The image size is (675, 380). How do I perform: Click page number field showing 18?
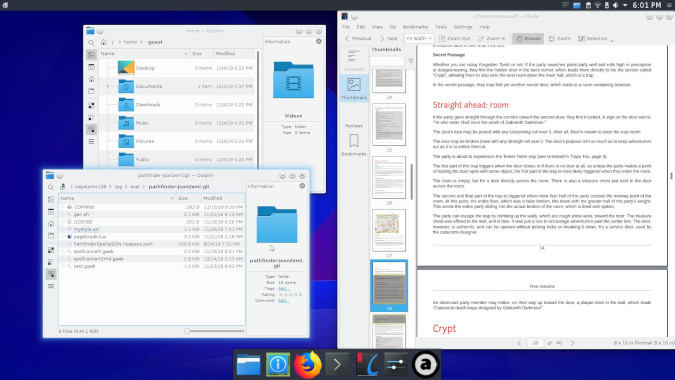[x=535, y=343]
